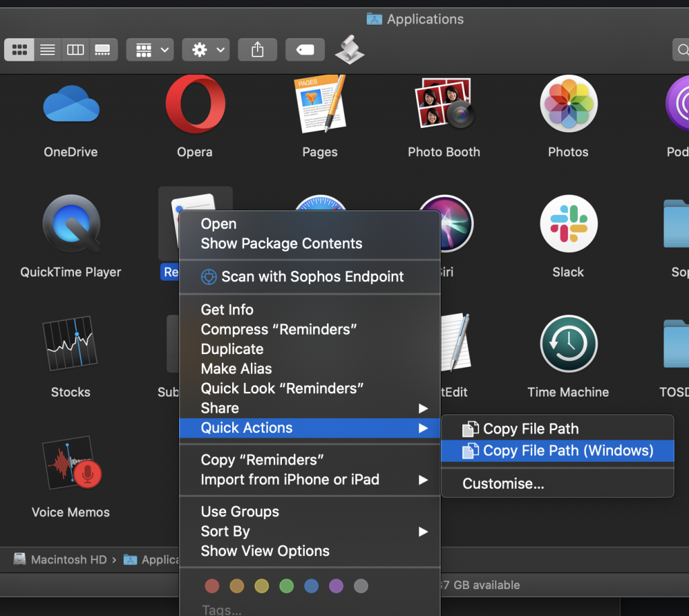Screen dimensions: 689x616
Task: Choose Show View Options
Action: tap(310, 551)
